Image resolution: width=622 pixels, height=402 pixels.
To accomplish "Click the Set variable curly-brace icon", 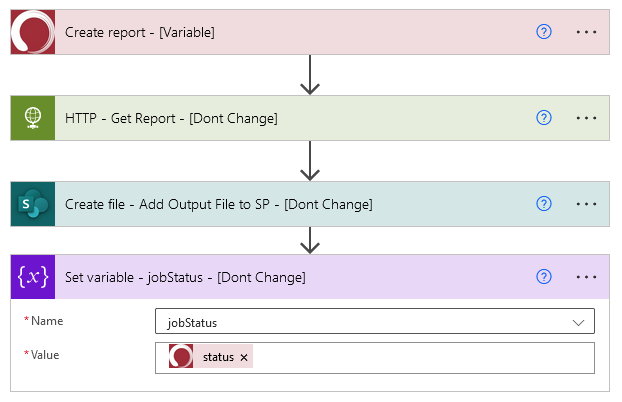I will coord(32,277).
